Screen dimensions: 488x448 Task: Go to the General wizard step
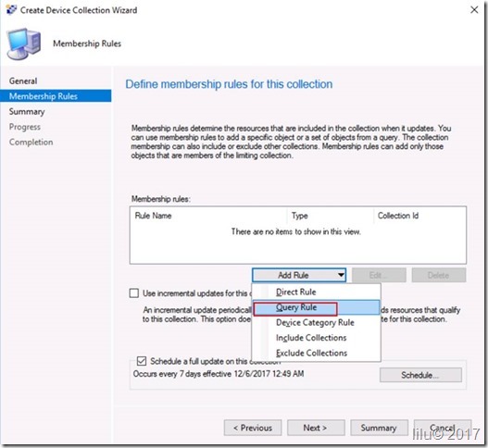coord(23,81)
